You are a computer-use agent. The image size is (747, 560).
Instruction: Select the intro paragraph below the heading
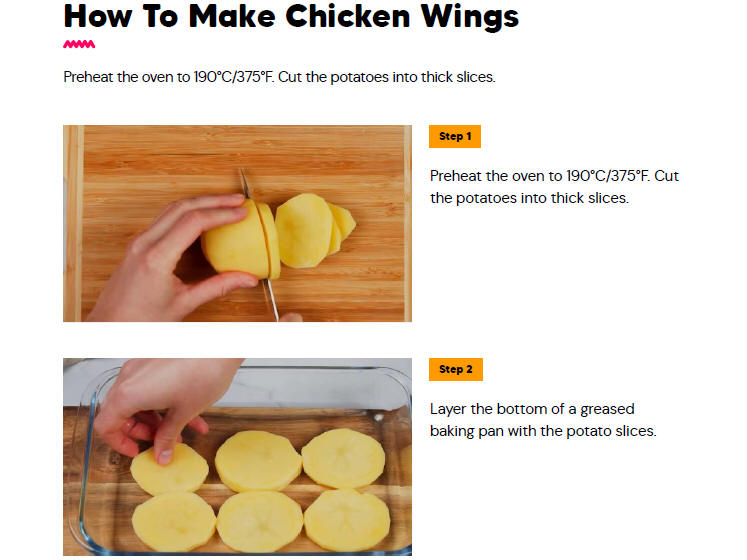[x=280, y=77]
